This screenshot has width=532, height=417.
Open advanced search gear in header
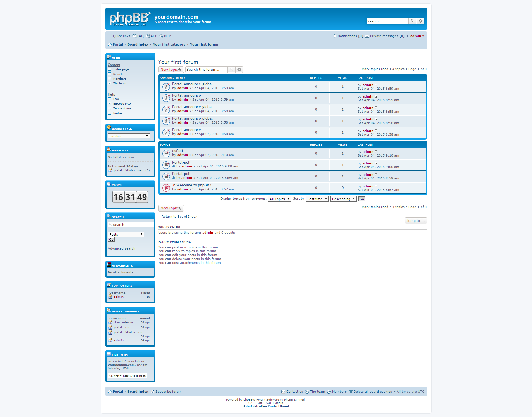coord(420,21)
